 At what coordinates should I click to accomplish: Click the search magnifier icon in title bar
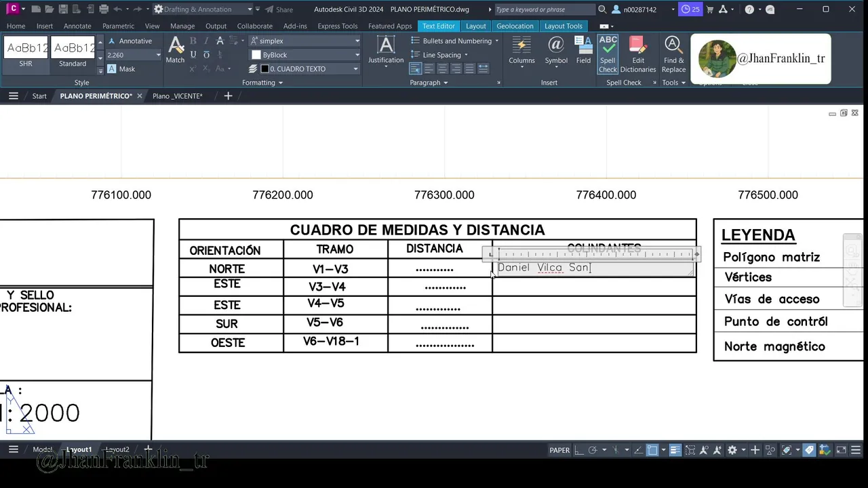click(x=602, y=9)
